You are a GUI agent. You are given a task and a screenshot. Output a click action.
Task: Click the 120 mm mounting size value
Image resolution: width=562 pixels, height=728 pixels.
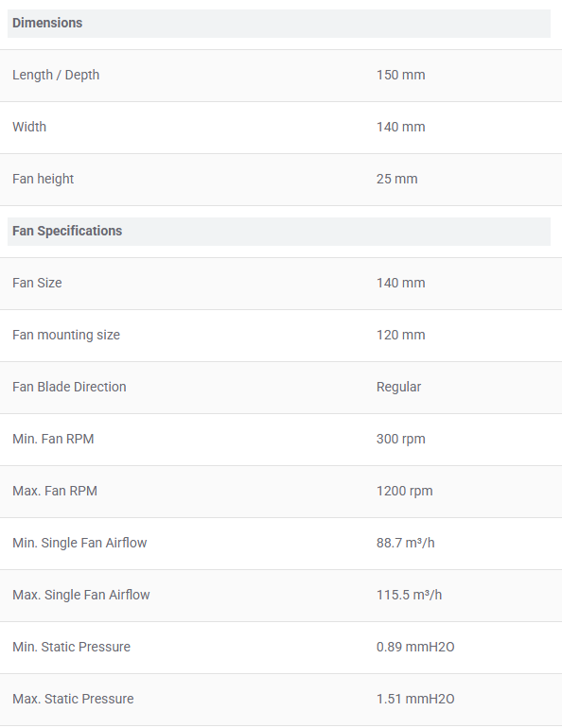400,335
